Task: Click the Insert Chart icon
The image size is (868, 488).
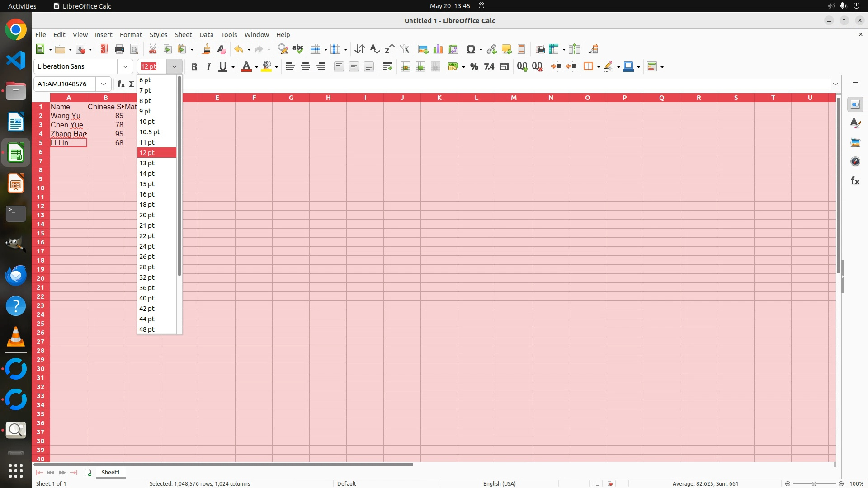Action: (x=438, y=49)
